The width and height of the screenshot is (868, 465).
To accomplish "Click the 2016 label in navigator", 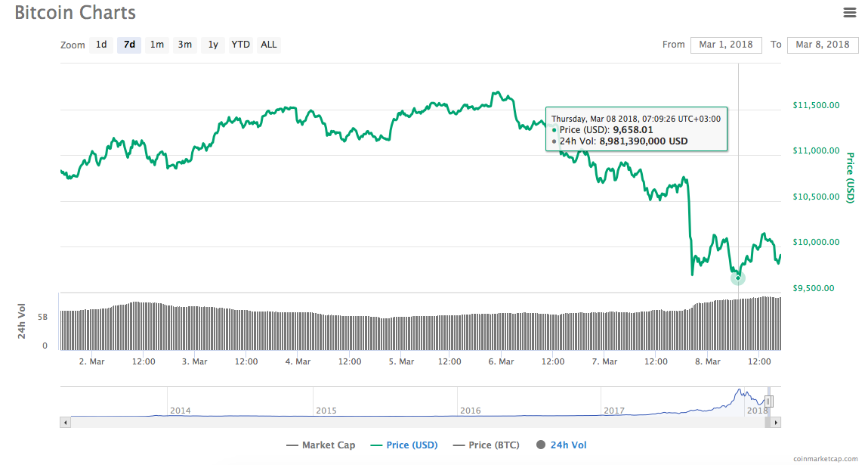I will click(471, 411).
